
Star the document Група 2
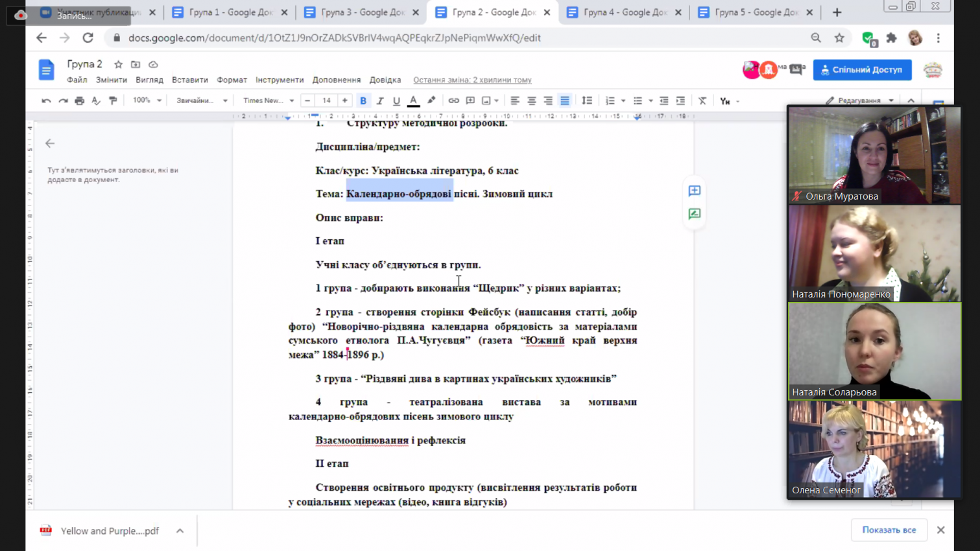coord(118,64)
